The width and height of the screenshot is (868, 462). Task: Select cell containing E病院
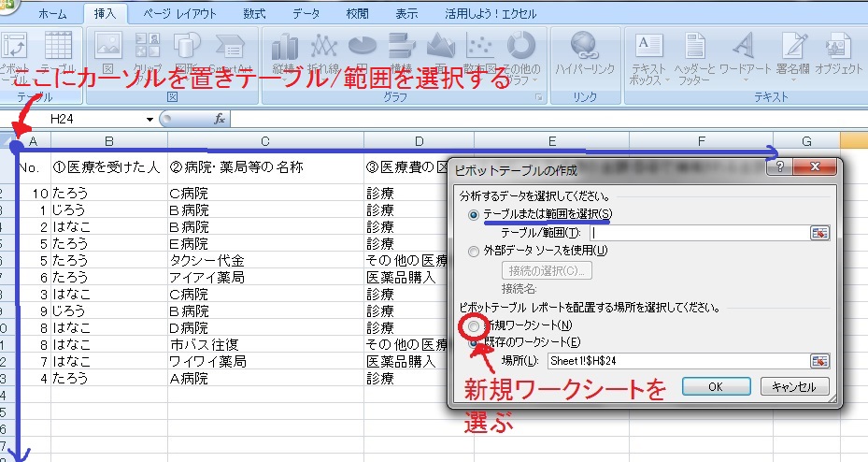[x=265, y=244]
